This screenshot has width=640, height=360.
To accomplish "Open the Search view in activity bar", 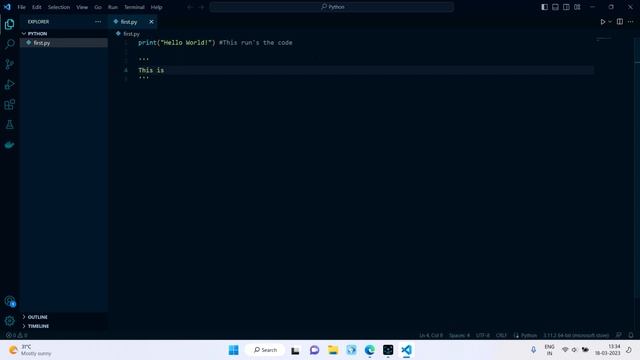I will coord(9,44).
